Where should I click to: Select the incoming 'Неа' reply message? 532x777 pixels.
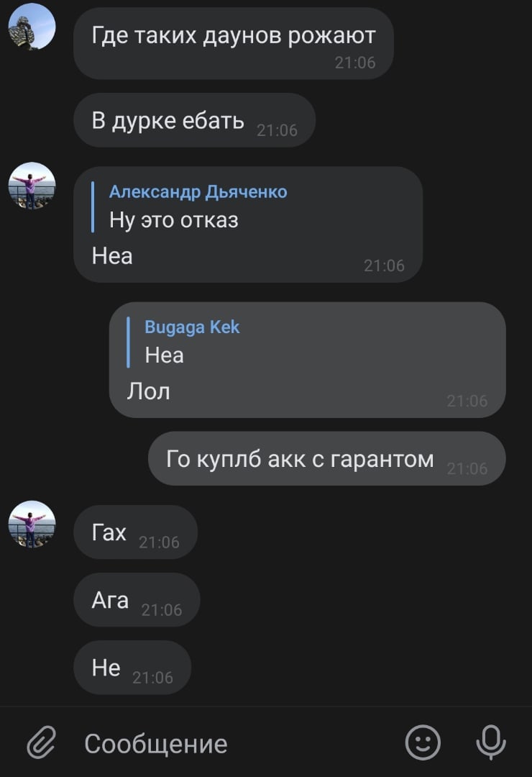click(x=248, y=224)
